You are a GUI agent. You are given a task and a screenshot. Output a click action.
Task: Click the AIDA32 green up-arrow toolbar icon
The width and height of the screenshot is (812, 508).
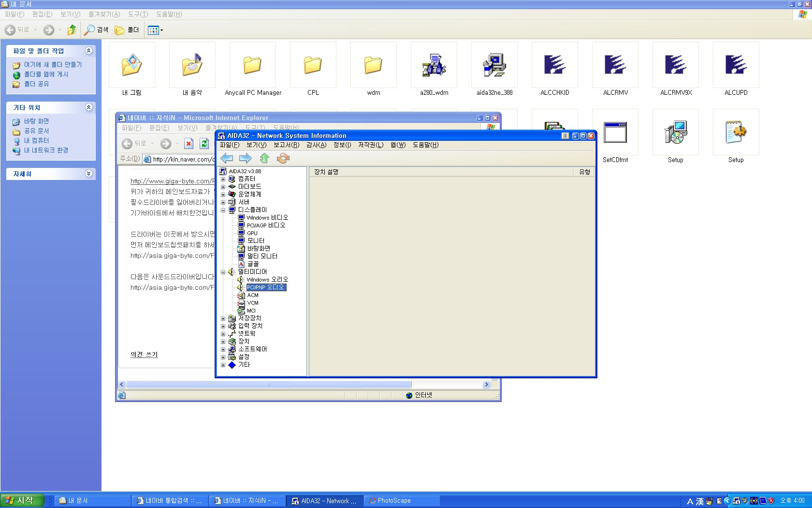click(264, 158)
